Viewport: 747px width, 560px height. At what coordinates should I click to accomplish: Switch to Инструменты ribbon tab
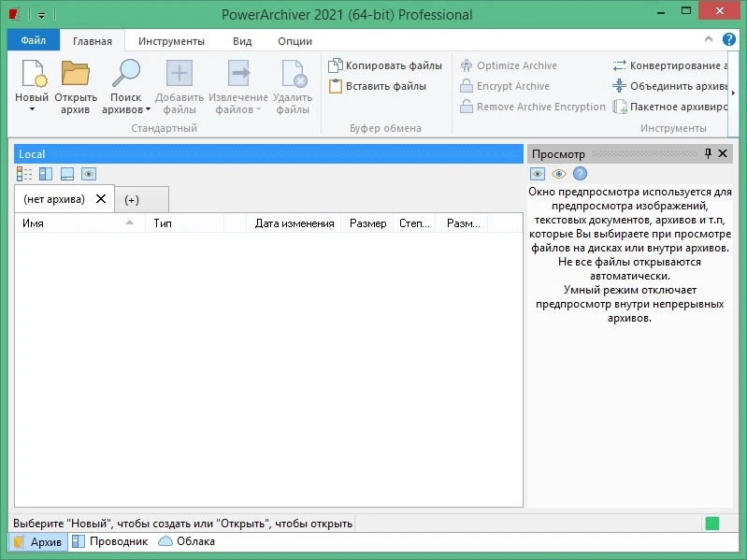pos(171,41)
